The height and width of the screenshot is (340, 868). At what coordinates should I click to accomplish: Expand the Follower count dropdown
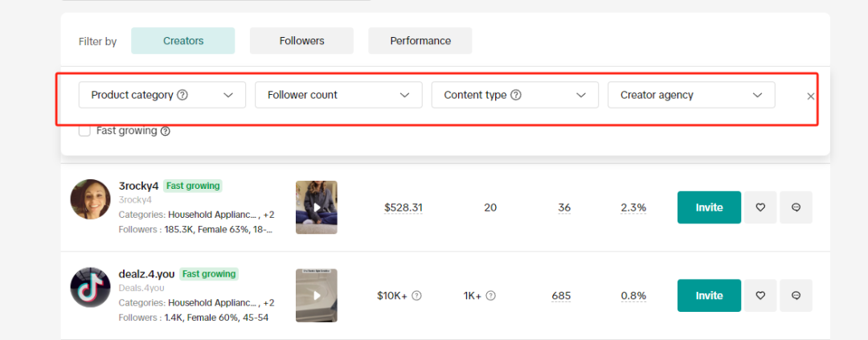coord(338,95)
